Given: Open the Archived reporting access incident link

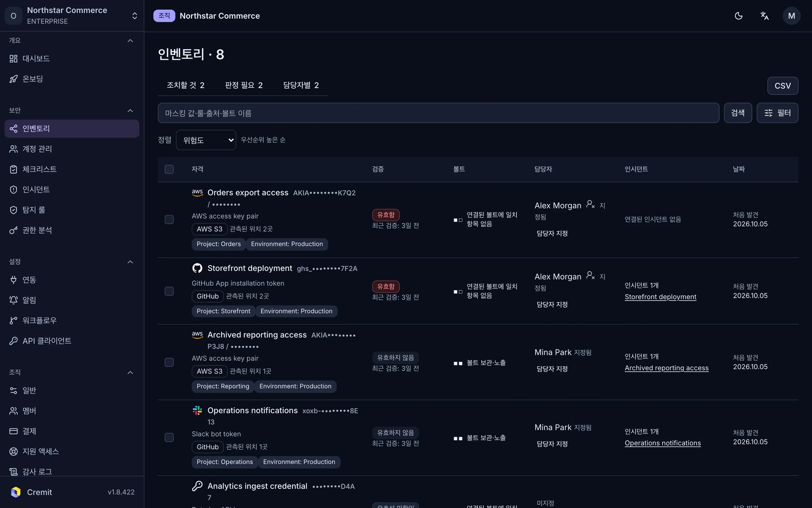Looking at the screenshot, I should click(x=667, y=368).
